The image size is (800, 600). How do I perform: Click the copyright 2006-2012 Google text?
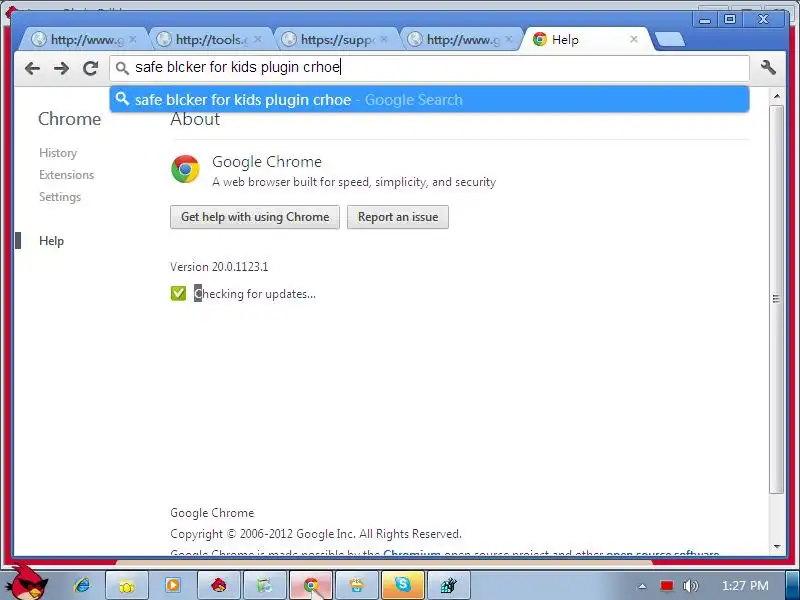316,534
